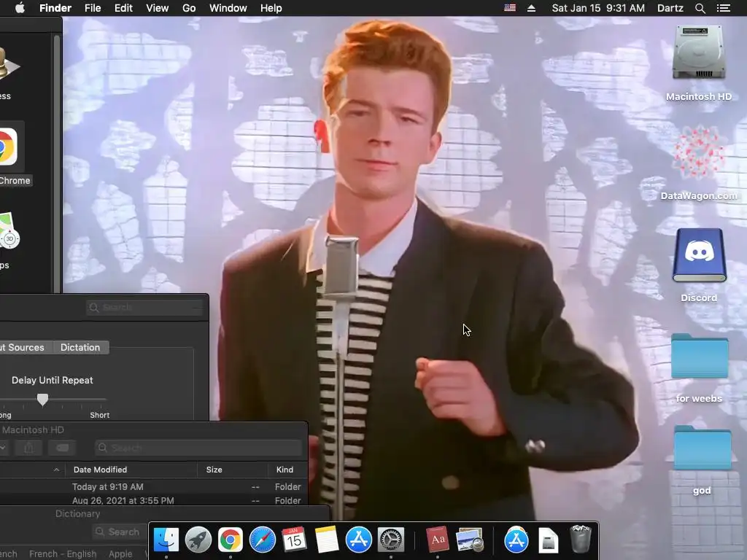Open the Trash in the Dock
The width and height of the screenshot is (747, 560).
click(580, 540)
